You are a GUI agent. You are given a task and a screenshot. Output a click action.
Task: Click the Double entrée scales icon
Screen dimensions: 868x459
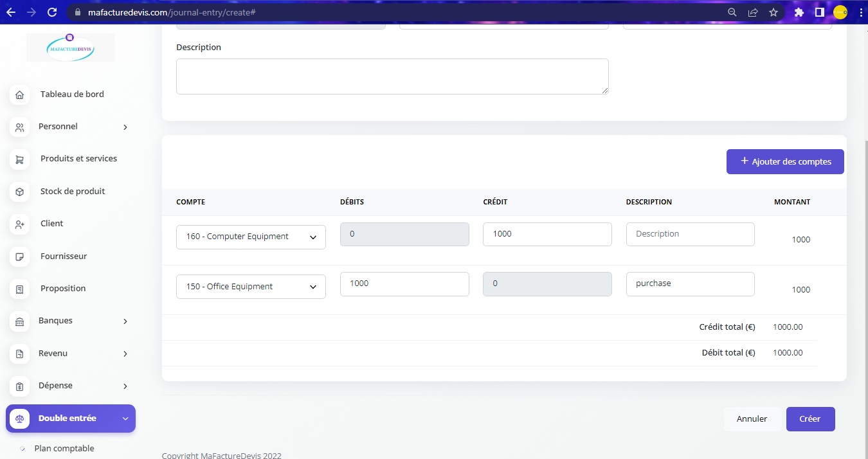point(19,419)
